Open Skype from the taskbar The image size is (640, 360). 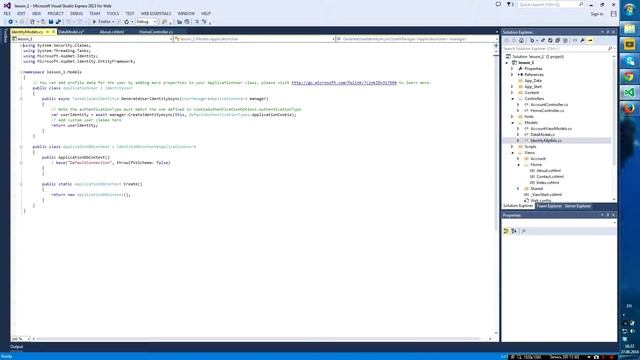click(629, 61)
